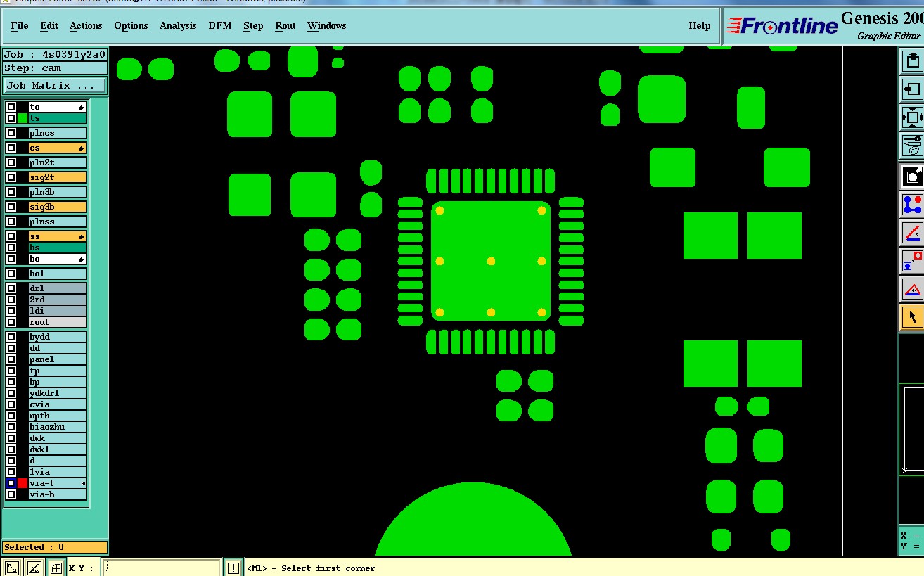Toggle display checkbox for layer via-b
This screenshot has height=576, width=924.
[11, 494]
